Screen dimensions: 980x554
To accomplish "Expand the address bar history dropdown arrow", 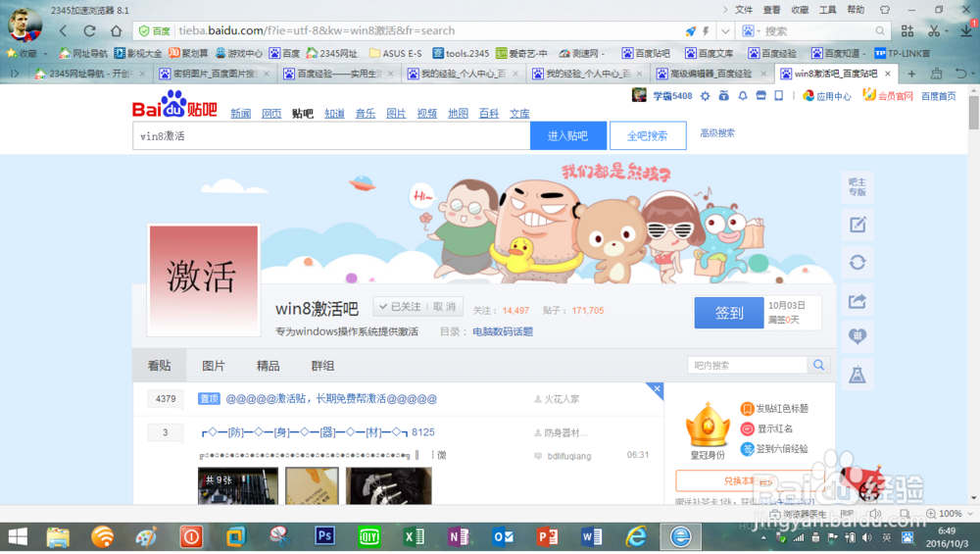I will coord(725,30).
